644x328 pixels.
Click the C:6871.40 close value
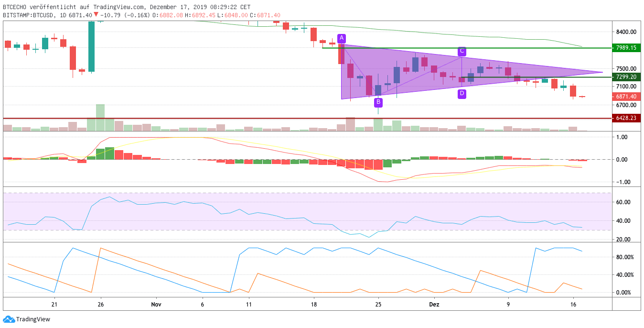pos(265,15)
